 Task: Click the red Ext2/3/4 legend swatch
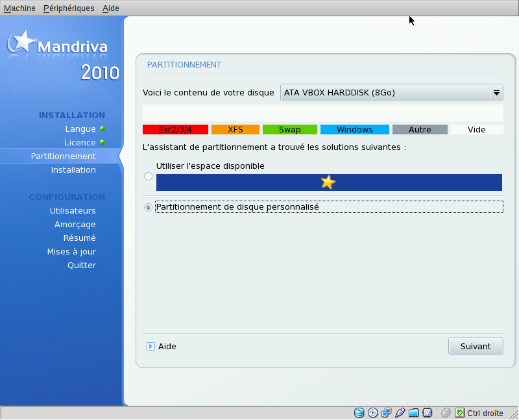point(175,130)
